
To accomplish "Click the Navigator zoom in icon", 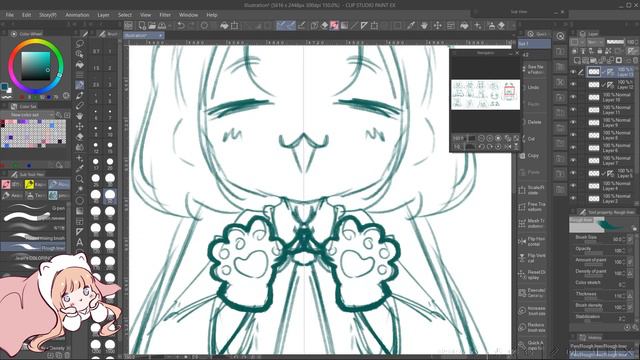I will [490, 139].
